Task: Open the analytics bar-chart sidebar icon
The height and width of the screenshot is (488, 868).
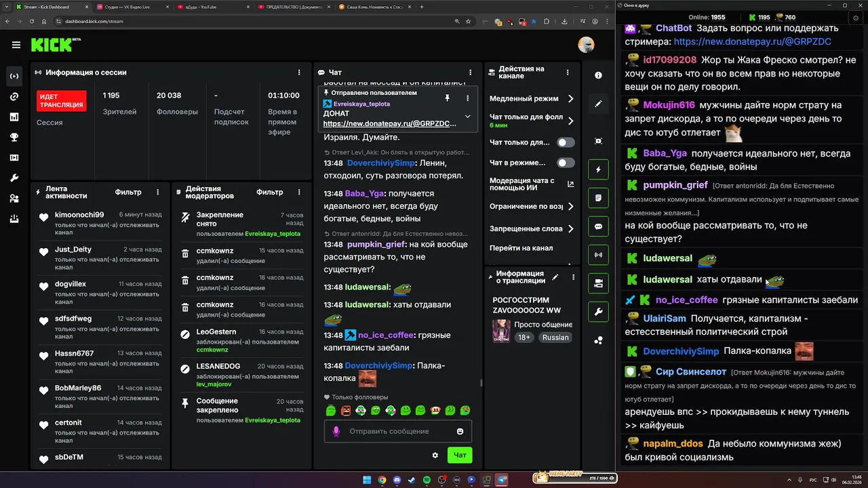Action: [14, 117]
